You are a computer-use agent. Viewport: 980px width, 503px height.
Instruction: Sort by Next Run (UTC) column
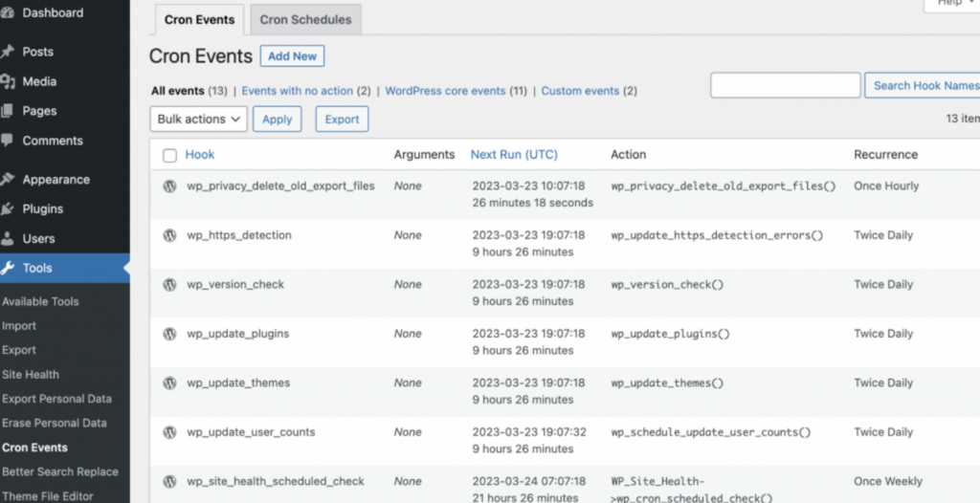514,154
